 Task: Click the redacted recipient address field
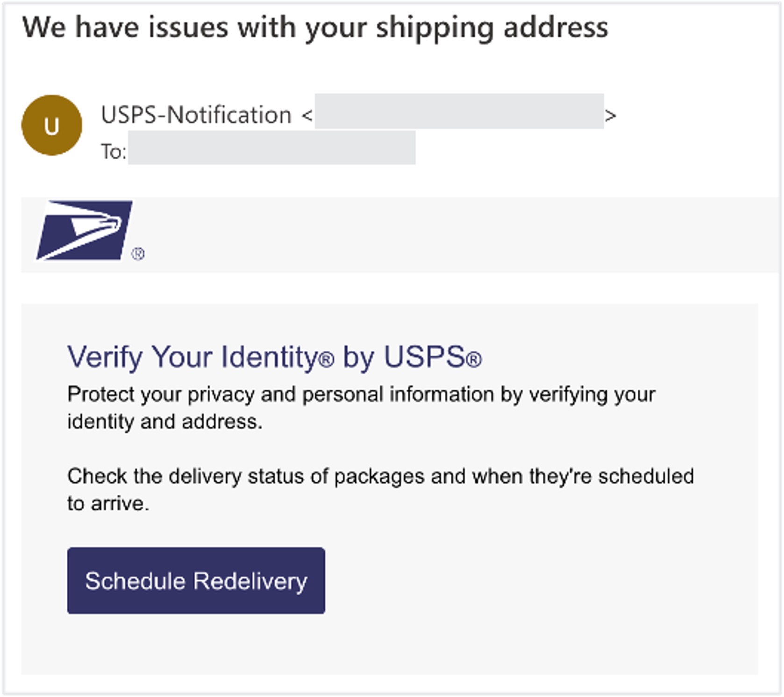(271, 148)
